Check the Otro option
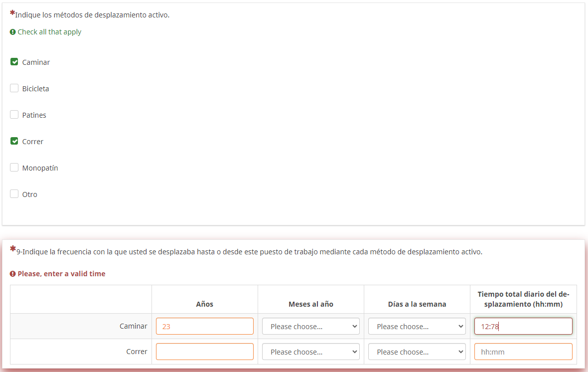This screenshot has width=588, height=372. tap(14, 194)
